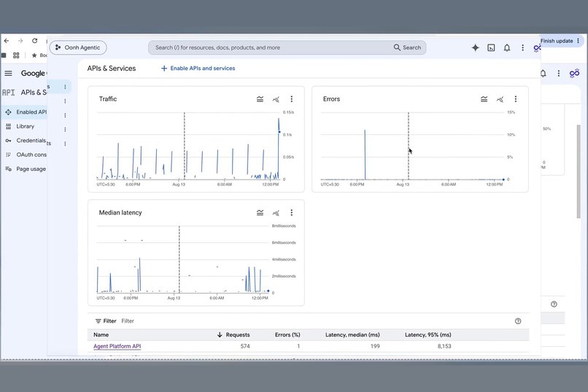Open background window three-dot menu

558,74
